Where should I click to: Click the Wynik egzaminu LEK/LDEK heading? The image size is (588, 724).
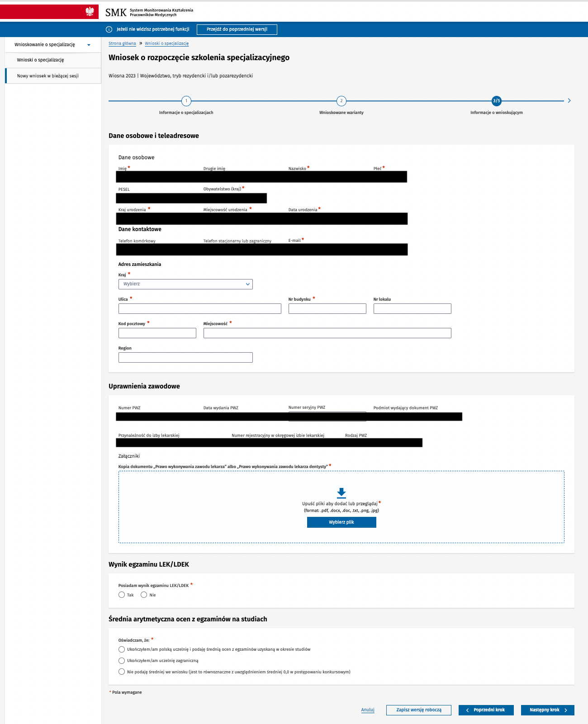point(149,564)
